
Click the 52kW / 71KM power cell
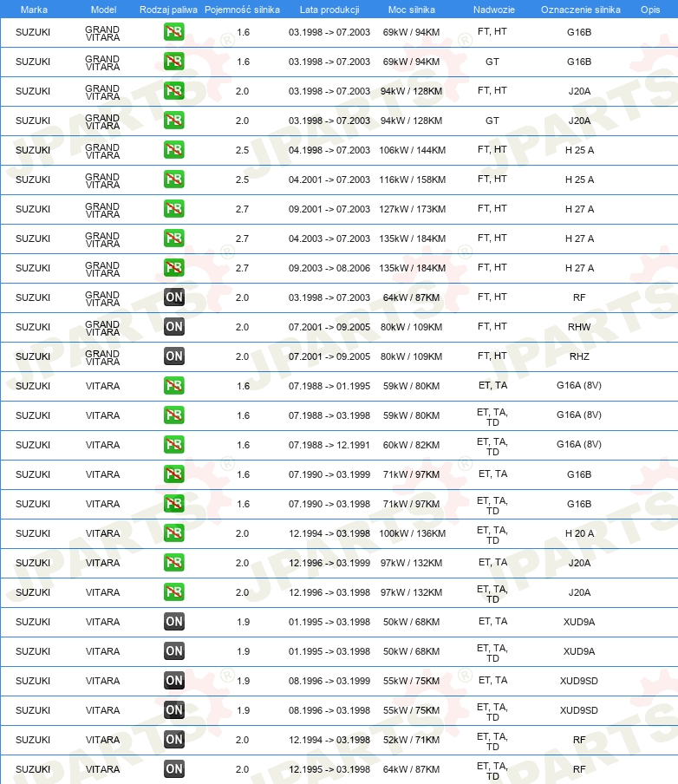click(411, 740)
